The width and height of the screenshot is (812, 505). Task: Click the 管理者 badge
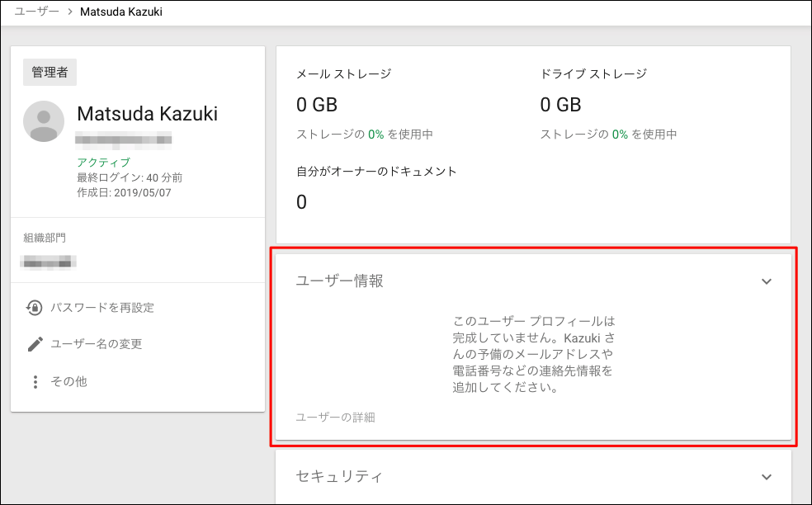point(50,72)
